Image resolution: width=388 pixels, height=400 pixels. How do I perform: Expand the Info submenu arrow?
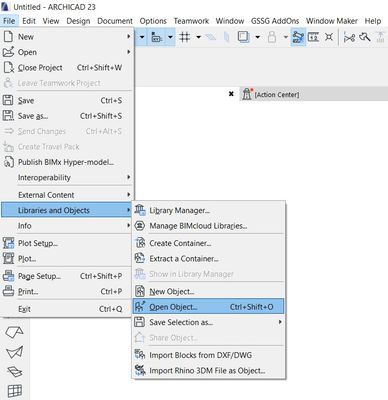coord(129,225)
